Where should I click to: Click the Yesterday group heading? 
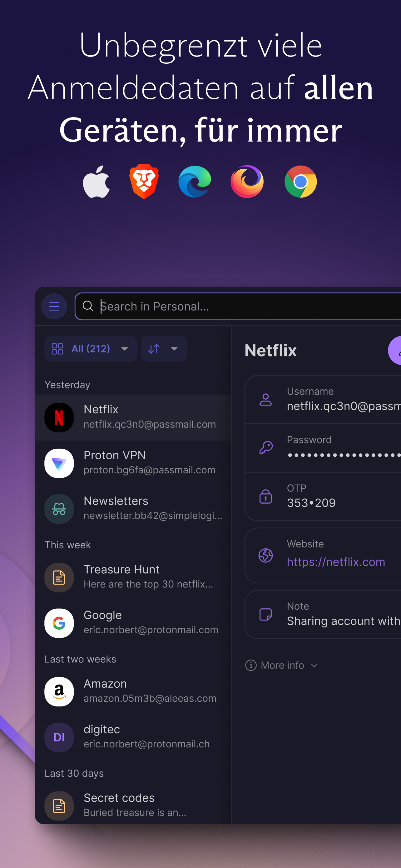[67, 385]
